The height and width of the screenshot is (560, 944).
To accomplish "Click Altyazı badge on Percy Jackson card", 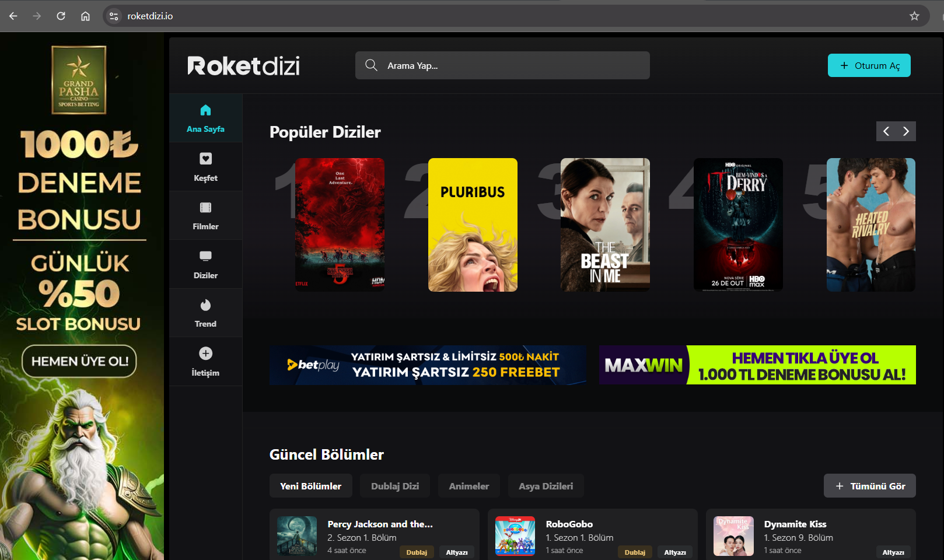I will point(457,552).
